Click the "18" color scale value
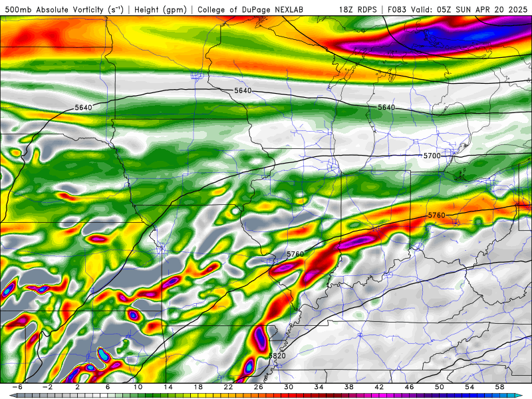 (198, 387)
